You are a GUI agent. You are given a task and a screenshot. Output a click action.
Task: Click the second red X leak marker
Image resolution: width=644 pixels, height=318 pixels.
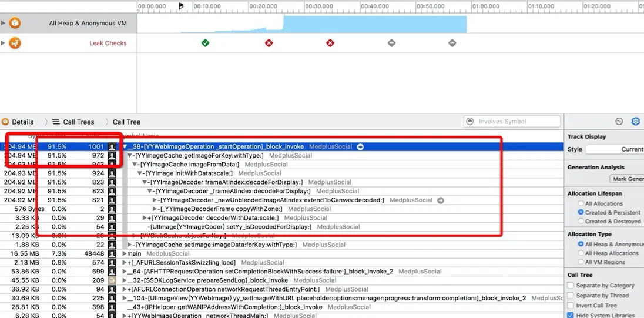[x=330, y=43]
